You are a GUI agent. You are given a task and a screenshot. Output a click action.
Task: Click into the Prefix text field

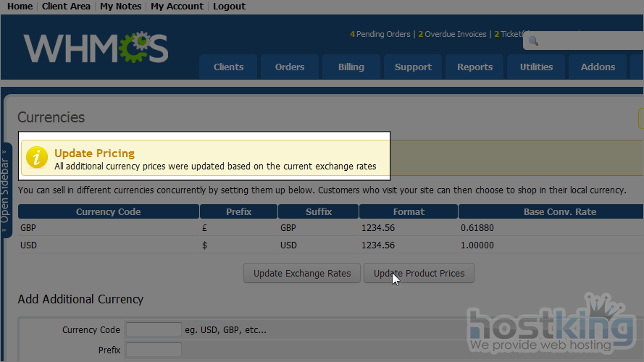(153, 350)
